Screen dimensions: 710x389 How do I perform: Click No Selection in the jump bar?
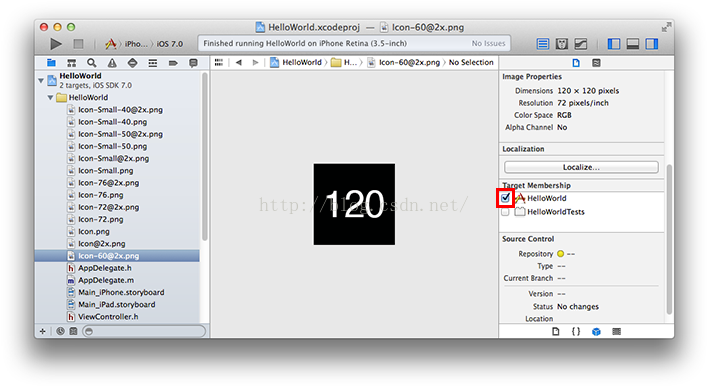pyautogui.click(x=471, y=62)
